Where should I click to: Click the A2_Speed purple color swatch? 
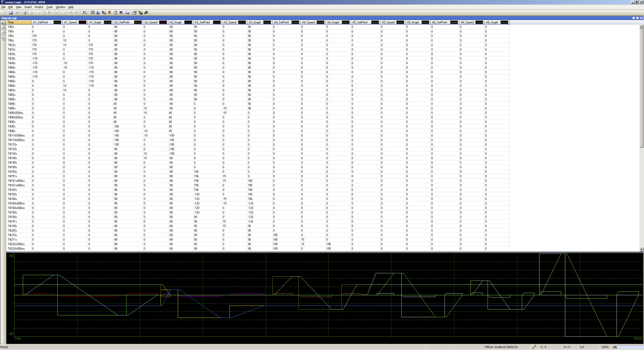coord(163,22)
